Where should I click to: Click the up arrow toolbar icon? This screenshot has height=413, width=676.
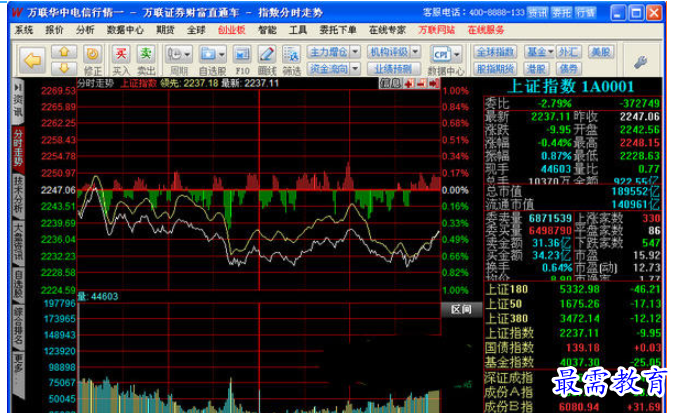click(x=64, y=52)
